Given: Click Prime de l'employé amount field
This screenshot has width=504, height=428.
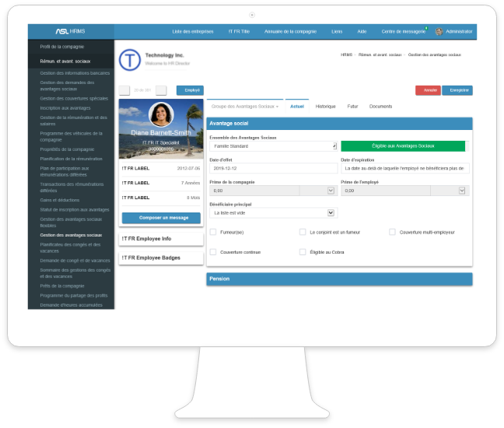Looking at the screenshot, I should pos(386,191).
